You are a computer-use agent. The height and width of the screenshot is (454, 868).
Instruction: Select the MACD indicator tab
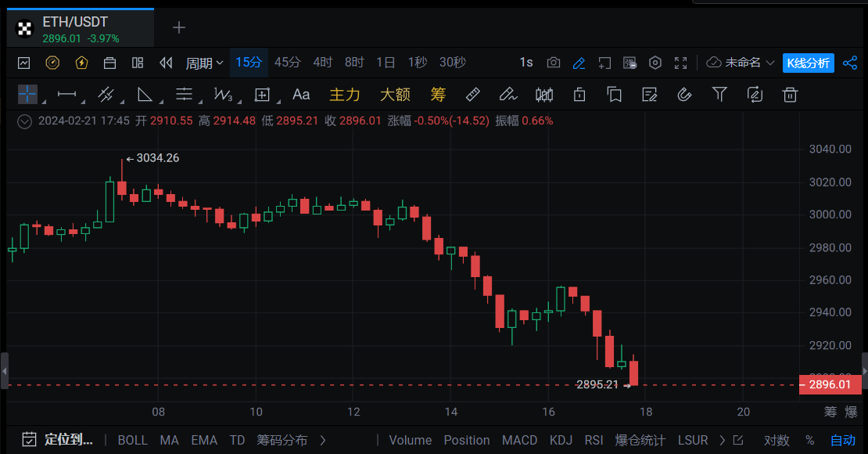pyautogui.click(x=519, y=440)
